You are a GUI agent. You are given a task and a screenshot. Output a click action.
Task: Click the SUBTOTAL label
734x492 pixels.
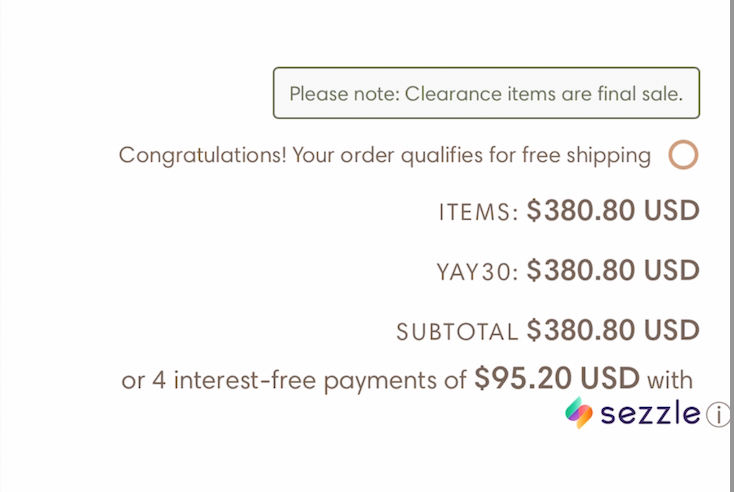(x=457, y=332)
